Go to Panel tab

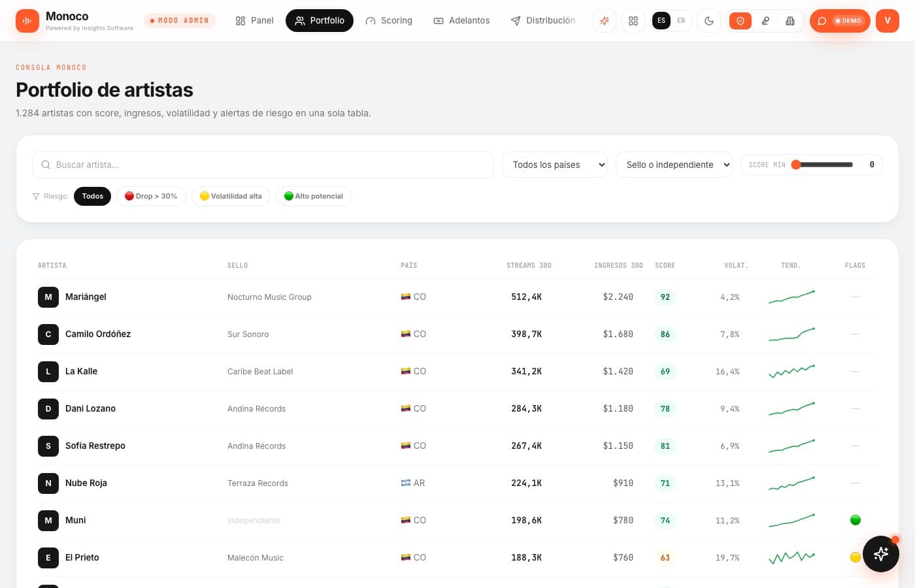[x=254, y=21]
